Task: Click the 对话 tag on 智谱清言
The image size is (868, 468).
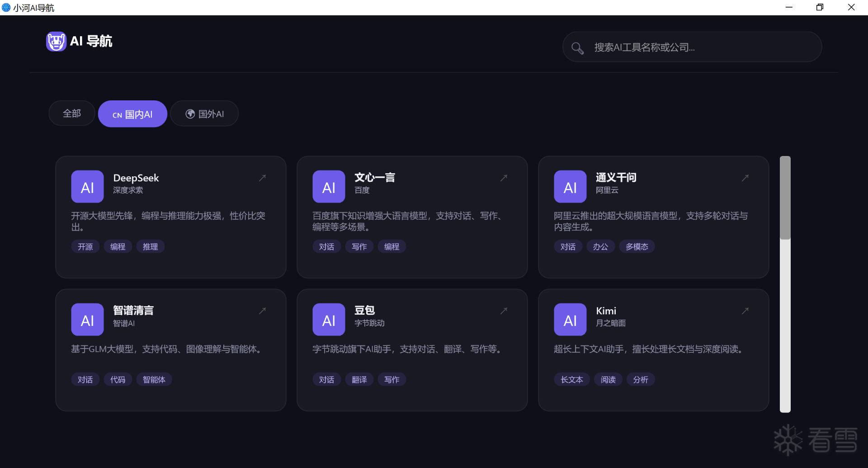Action: tap(85, 379)
